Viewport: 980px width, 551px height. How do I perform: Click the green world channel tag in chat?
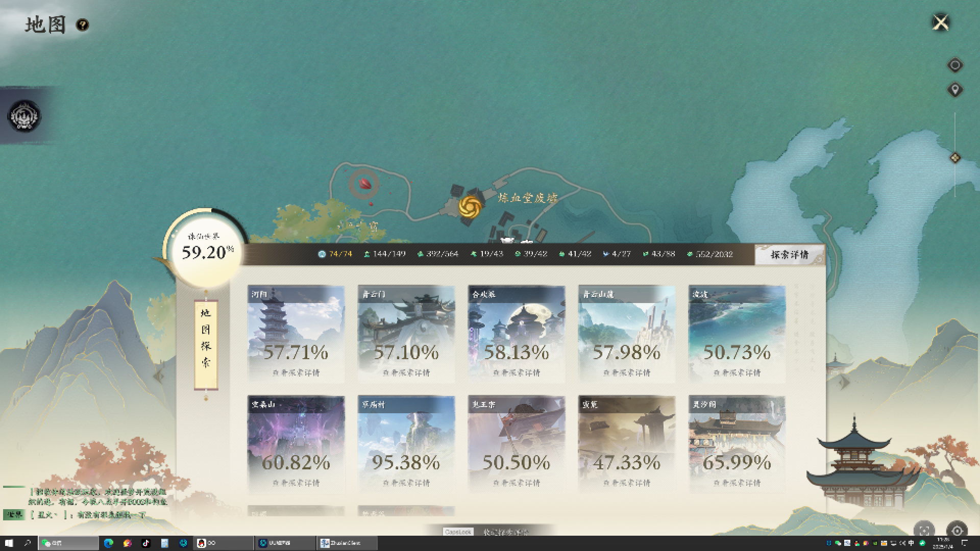(14, 514)
